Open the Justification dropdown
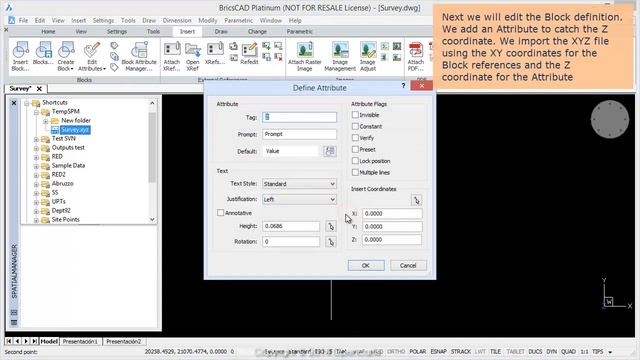The height and width of the screenshot is (360, 640). [x=299, y=200]
